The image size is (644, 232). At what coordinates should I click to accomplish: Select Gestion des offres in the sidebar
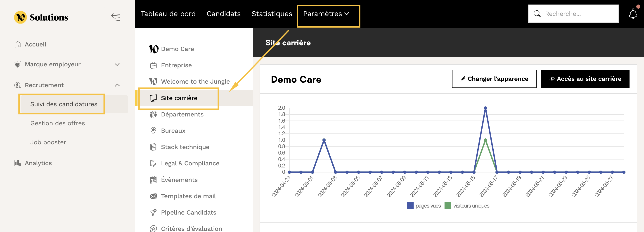click(57, 123)
